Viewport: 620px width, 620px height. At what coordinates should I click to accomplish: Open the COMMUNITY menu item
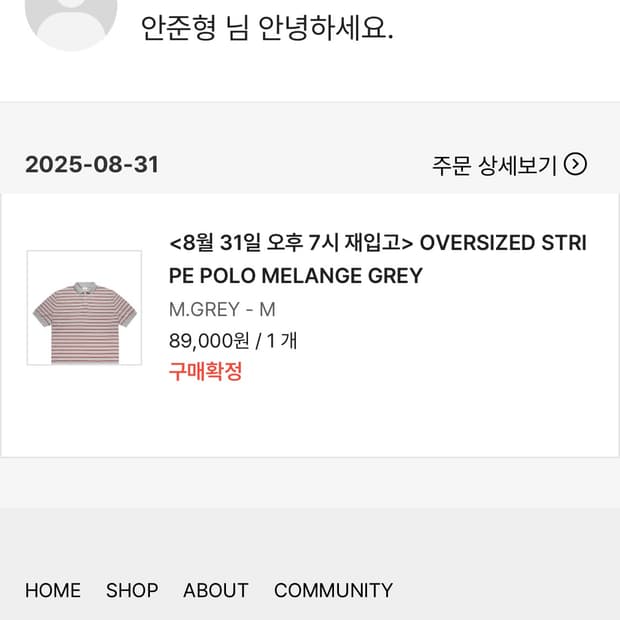point(333,590)
